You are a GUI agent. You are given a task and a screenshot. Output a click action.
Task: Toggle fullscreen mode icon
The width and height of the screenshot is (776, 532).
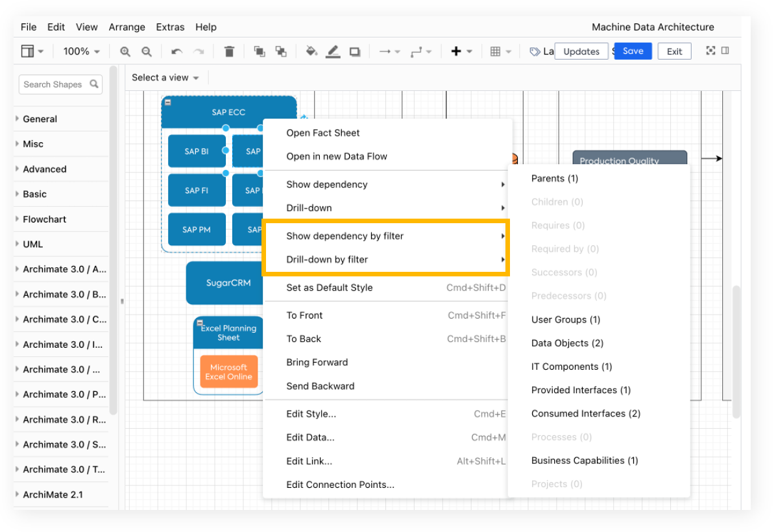[710, 51]
